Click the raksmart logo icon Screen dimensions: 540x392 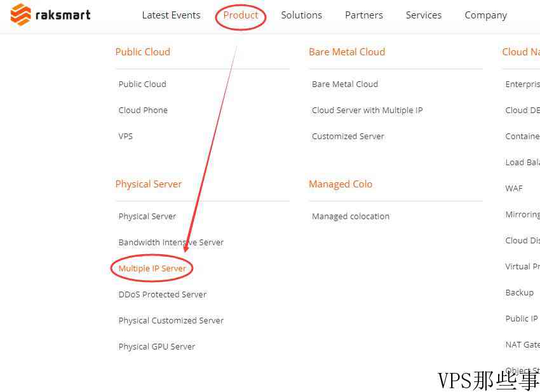click(21, 15)
